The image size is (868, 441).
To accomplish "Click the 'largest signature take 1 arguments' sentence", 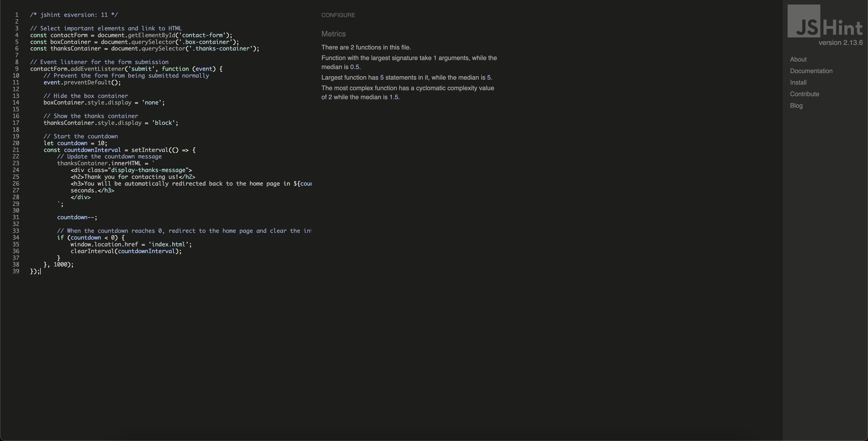I will click(409, 62).
